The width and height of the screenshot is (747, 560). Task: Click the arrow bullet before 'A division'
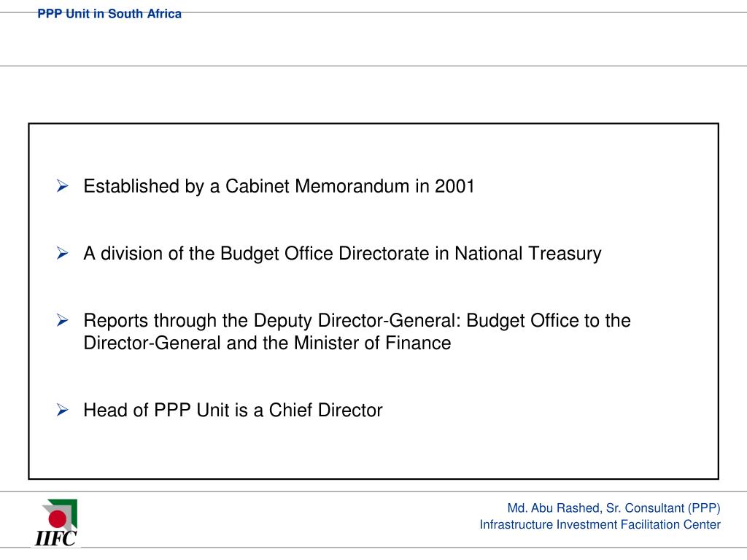coord(63,253)
